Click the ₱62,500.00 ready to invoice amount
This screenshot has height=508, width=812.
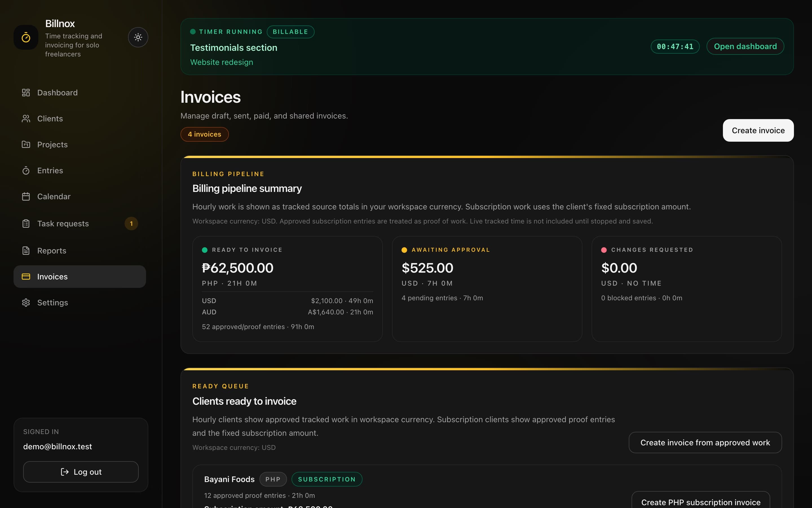(238, 268)
